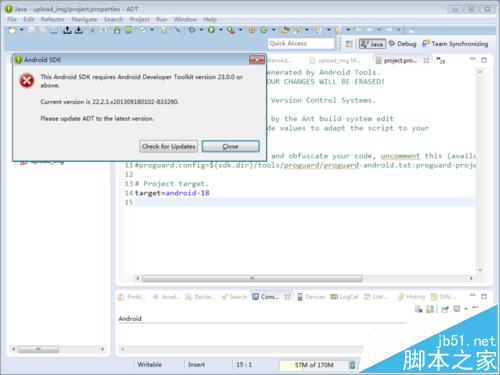Expand the Debug dropdown arrow
Image resolution: width=500 pixels, height=375 pixels.
coord(201,30)
